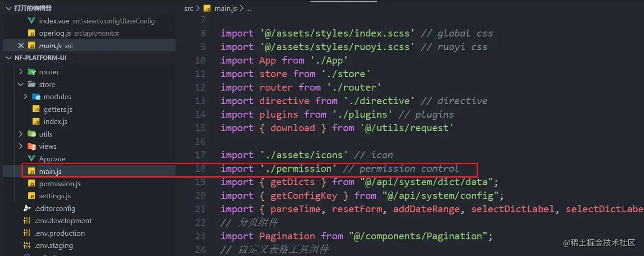This screenshot has height=256, width=644.
Task: Click the breadcrumb ellipsis segment
Action: click(249, 9)
